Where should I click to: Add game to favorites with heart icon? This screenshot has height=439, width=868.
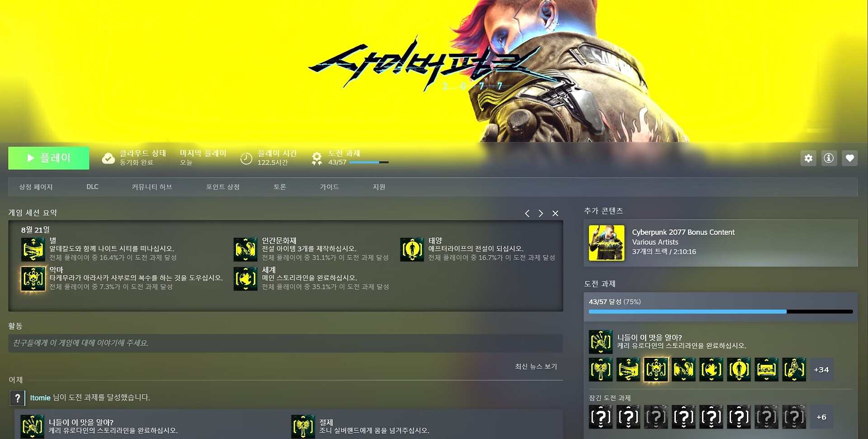point(850,158)
